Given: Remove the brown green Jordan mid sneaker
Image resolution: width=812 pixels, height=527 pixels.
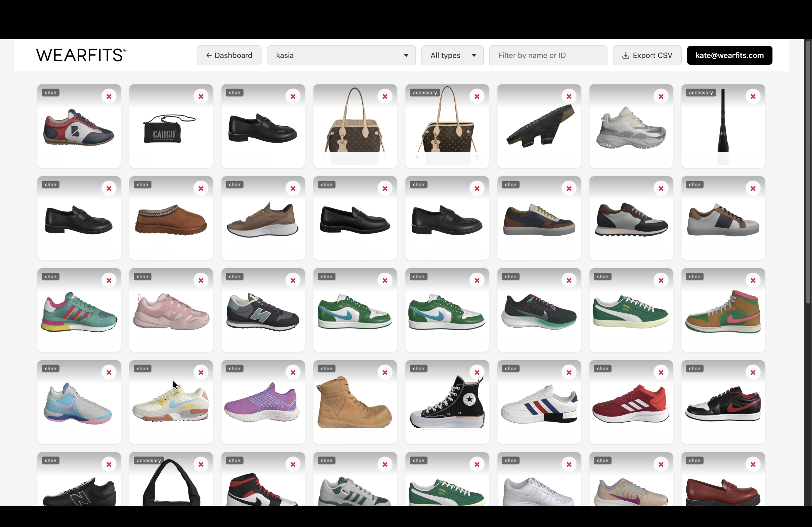Looking at the screenshot, I should (x=753, y=281).
